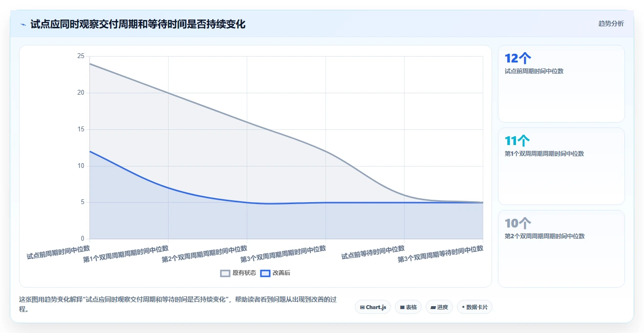Click the 11个 value on the second card
Viewport: 644px width, 333px height.
tap(517, 141)
